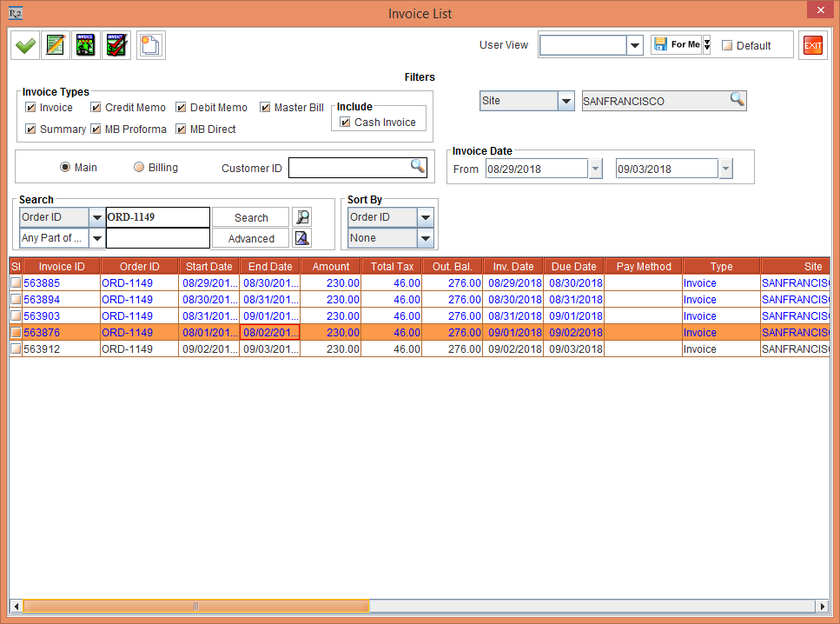Uncheck the Credit Memo checkbox
The image size is (840, 624).
click(96, 108)
